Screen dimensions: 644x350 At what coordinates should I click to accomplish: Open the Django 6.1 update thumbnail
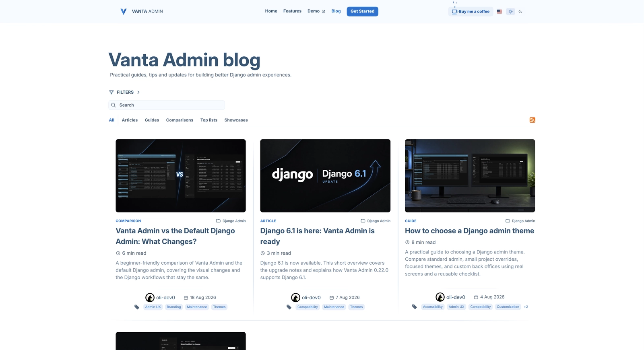pyautogui.click(x=325, y=176)
